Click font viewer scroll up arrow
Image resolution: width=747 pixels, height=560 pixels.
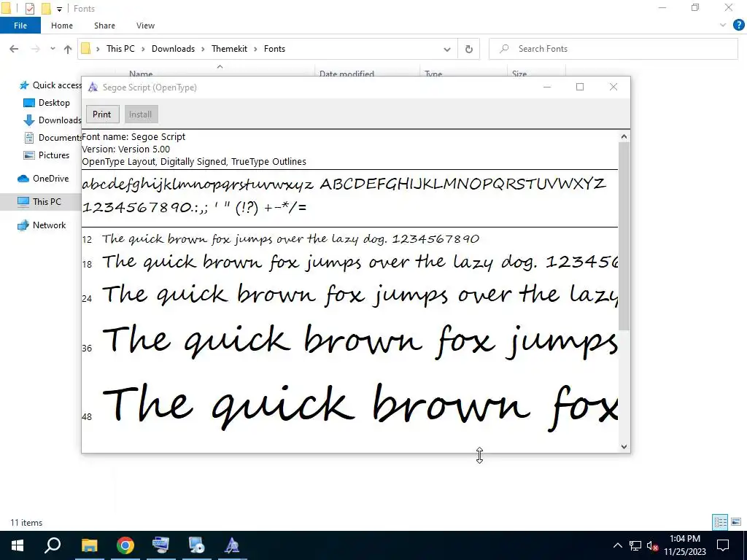pyautogui.click(x=624, y=136)
